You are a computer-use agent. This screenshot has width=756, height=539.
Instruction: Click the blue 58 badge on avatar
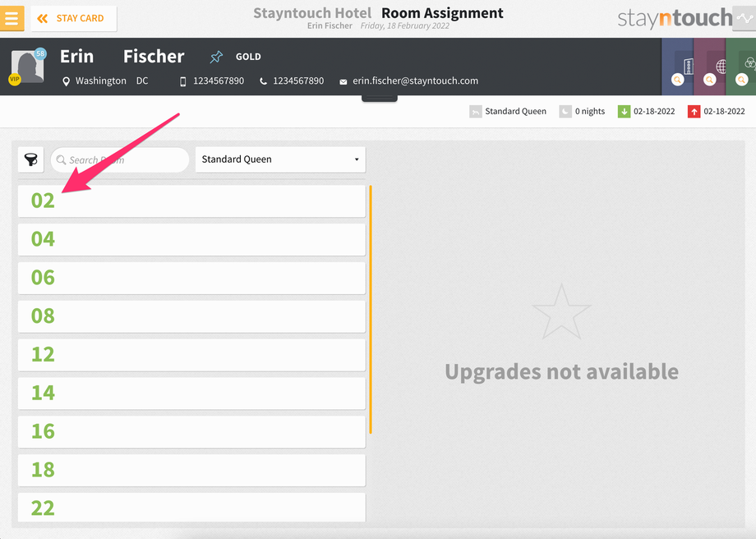click(x=40, y=53)
